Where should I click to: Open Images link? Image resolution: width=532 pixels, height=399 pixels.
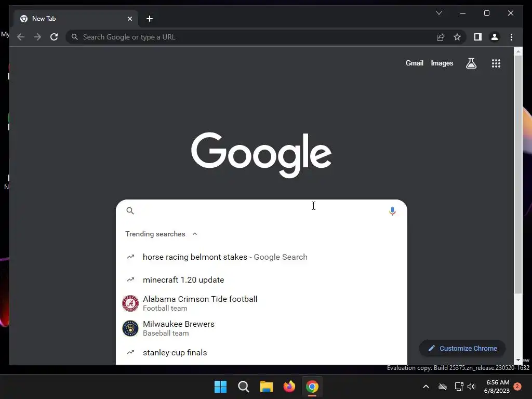point(442,63)
